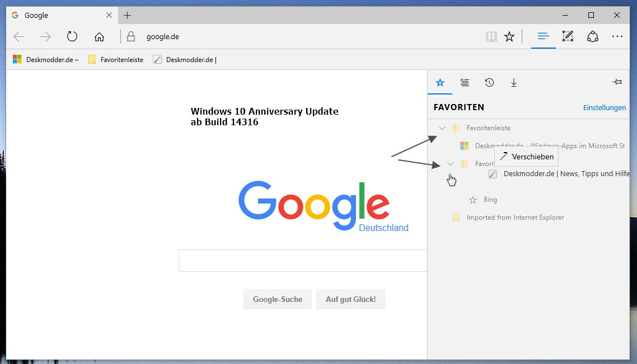Screen dimensions: 637x364
Task: Open the Deskmodder.de | favorites bar link
Action: pos(185,60)
